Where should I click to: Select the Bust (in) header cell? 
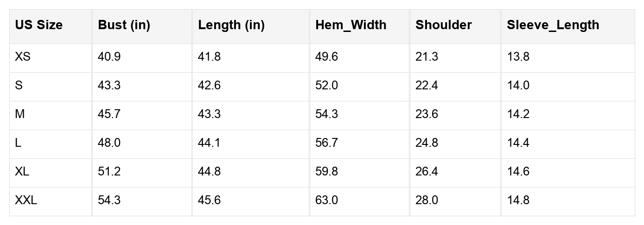click(124, 25)
